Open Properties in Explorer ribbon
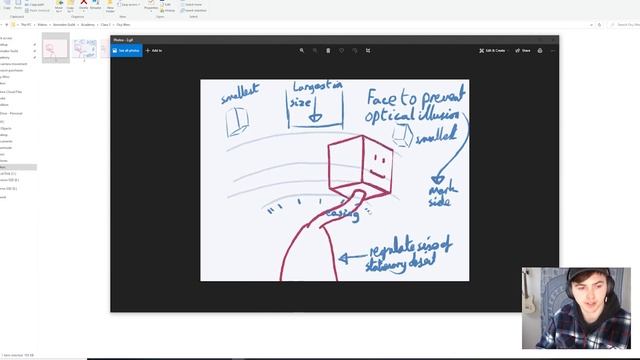640x360 pixels. pyautogui.click(x=151, y=6)
